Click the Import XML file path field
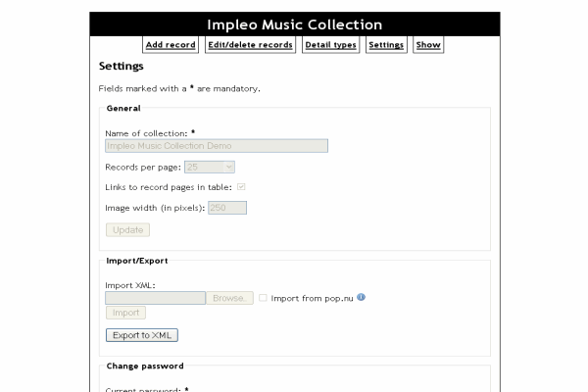The height and width of the screenshot is (392, 588). [155, 298]
